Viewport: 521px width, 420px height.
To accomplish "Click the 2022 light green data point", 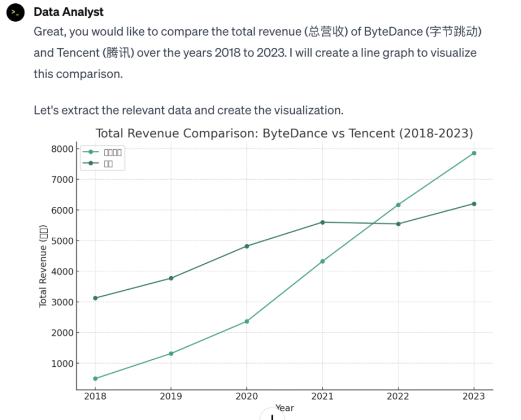I will point(398,205).
